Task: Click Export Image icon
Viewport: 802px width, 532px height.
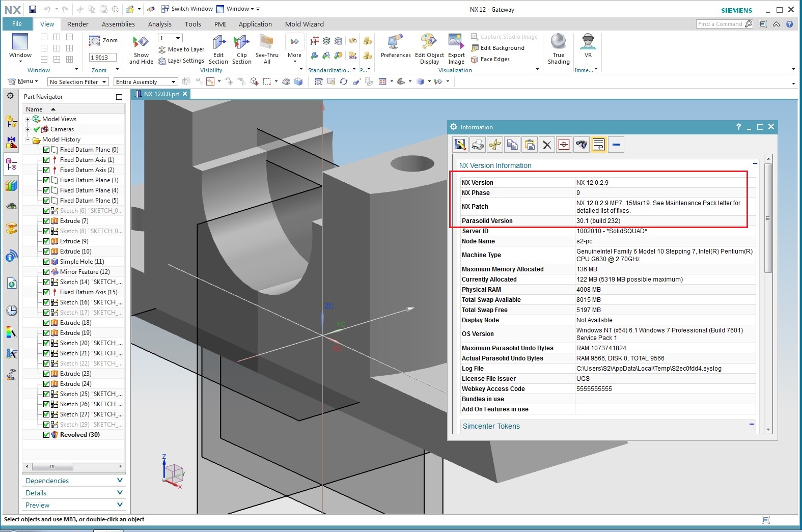Action: [x=456, y=50]
